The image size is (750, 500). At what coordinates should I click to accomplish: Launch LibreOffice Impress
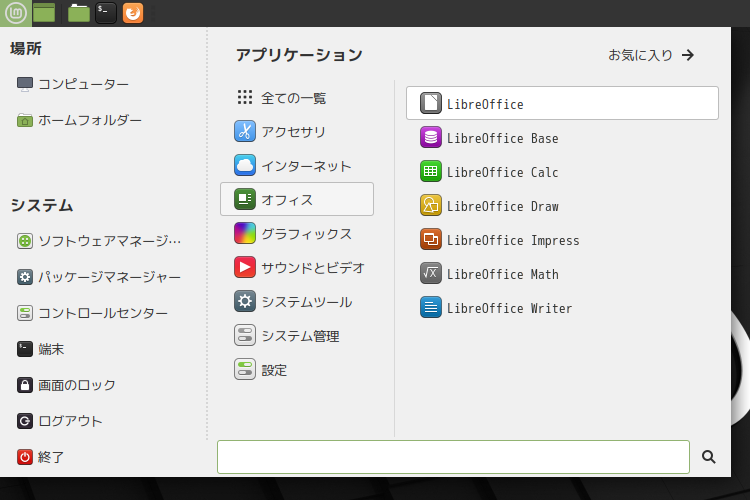pos(562,240)
